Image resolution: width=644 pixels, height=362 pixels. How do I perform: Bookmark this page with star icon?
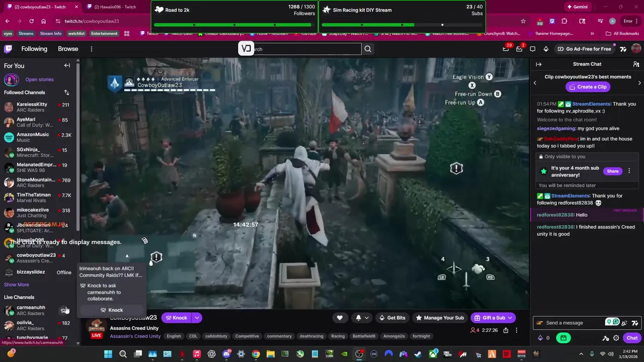[x=523, y=21]
